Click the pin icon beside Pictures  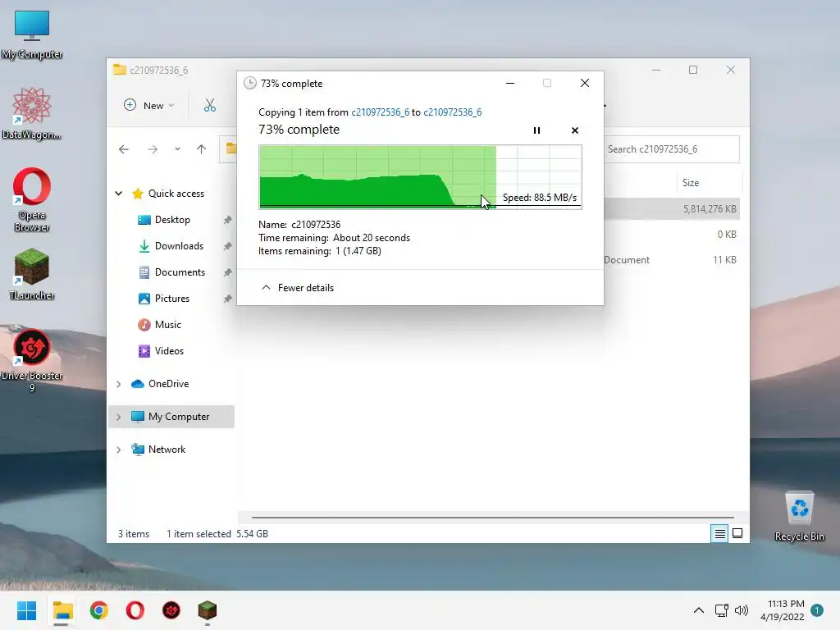pyautogui.click(x=228, y=299)
